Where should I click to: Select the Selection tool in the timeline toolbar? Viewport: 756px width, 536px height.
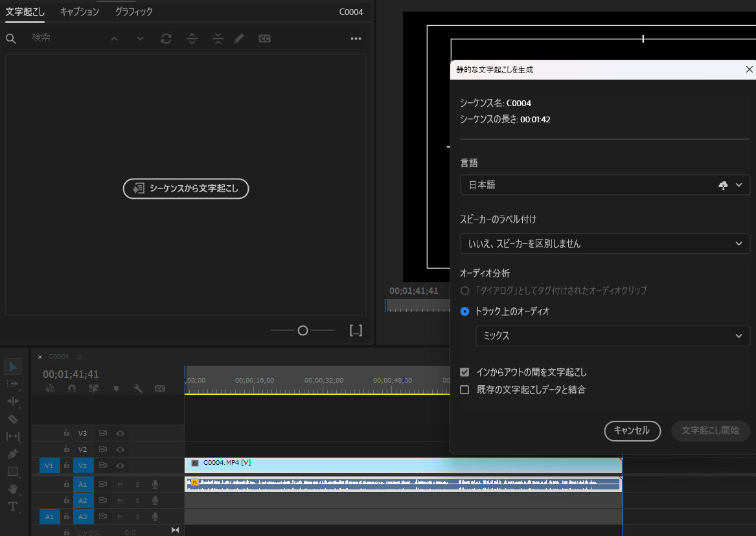click(x=13, y=367)
